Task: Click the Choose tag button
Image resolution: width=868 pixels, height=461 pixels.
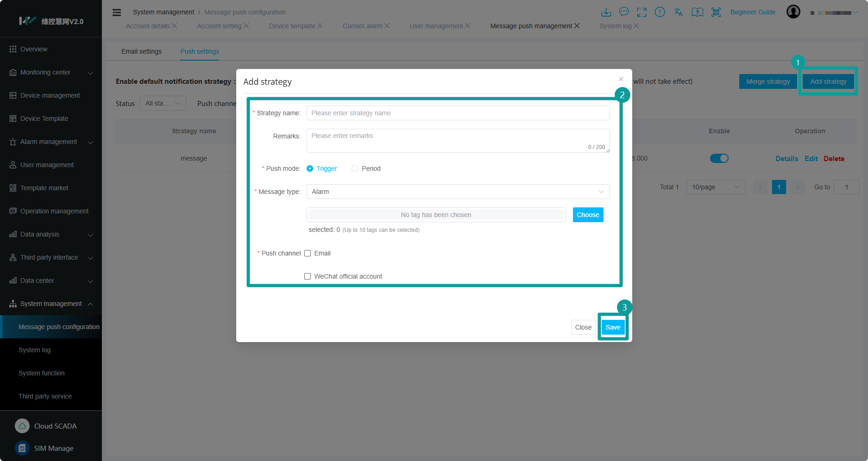Action: pos(588,215)
